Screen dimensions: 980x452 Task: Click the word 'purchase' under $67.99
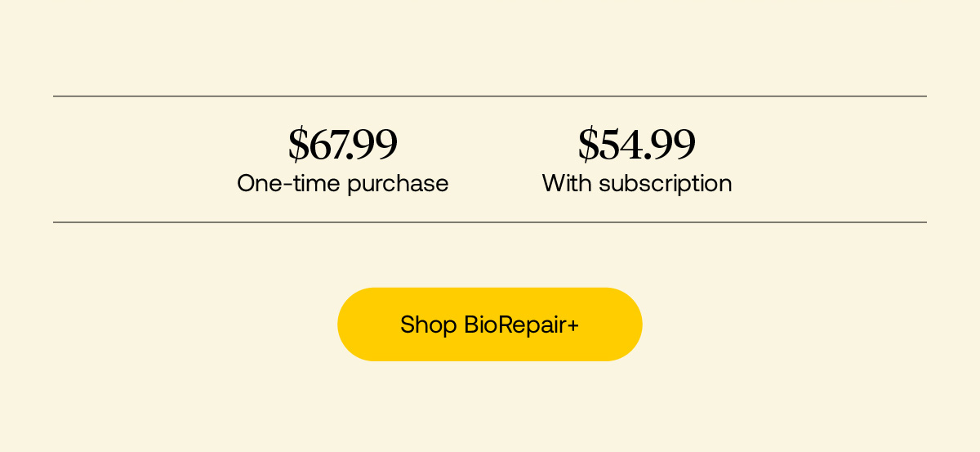click(398, 184)
